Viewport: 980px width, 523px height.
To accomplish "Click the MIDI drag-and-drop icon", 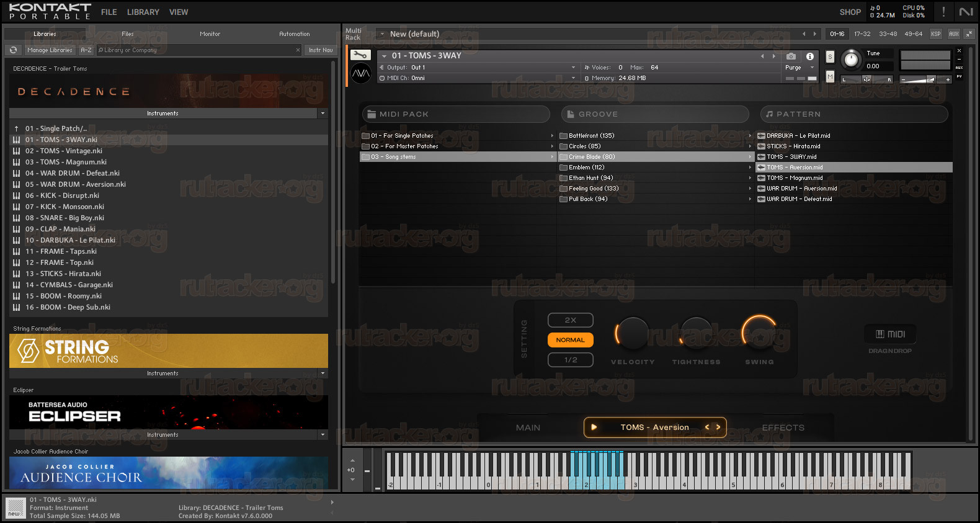I will [890, 334].
